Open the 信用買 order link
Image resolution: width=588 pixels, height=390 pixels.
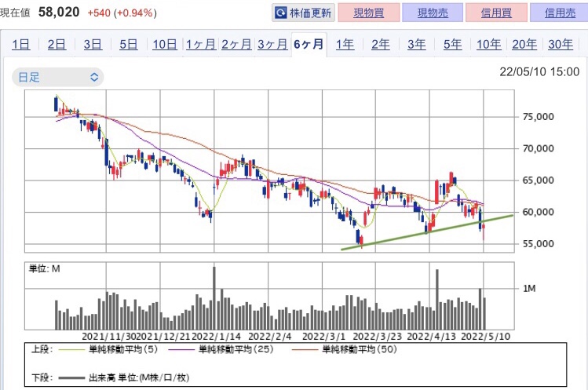click(x=496, y=13)
